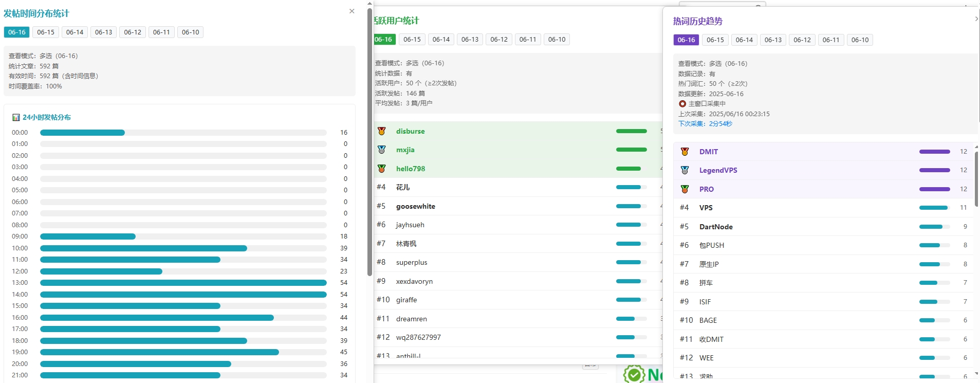Select the 06-12 tab in 发帖时间分布统计
This screenshot has width=980, height=383.
click(x=133, y=32)
